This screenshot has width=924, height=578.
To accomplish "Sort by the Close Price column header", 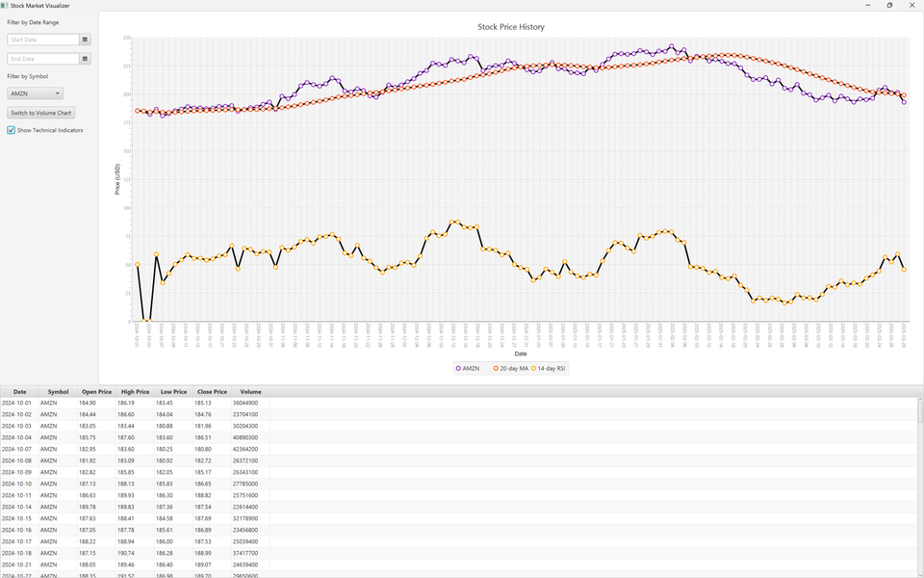I will click(212, 392).
